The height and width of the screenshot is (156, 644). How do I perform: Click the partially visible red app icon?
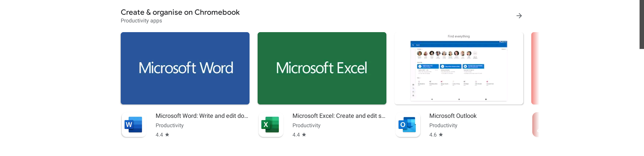click(536, 125)
